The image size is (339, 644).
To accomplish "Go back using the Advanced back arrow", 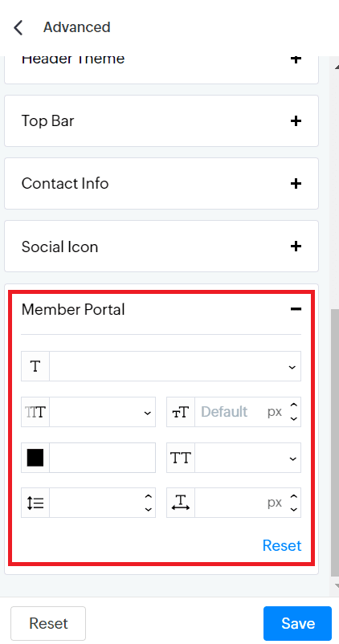I will (x=18, y=27).
